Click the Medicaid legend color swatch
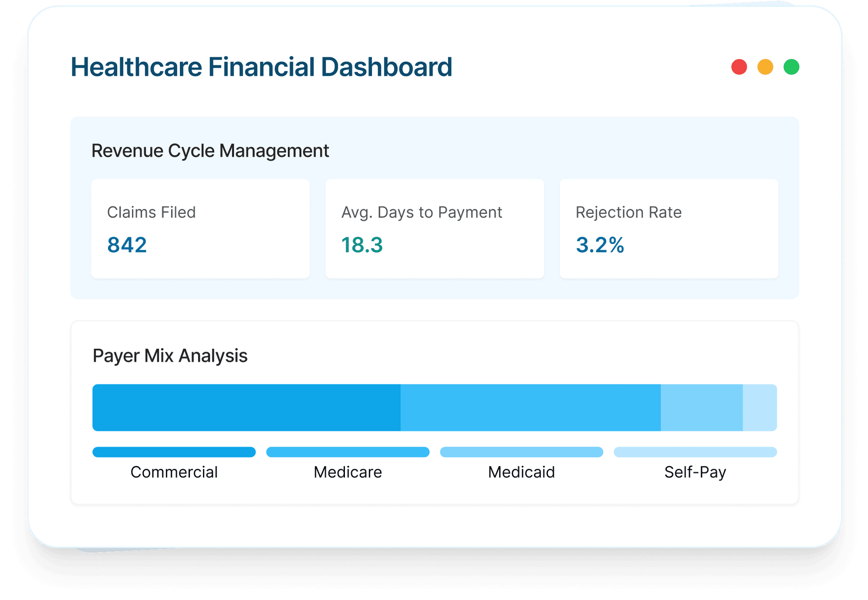This screenshot has height=600, width=868. 521,452
